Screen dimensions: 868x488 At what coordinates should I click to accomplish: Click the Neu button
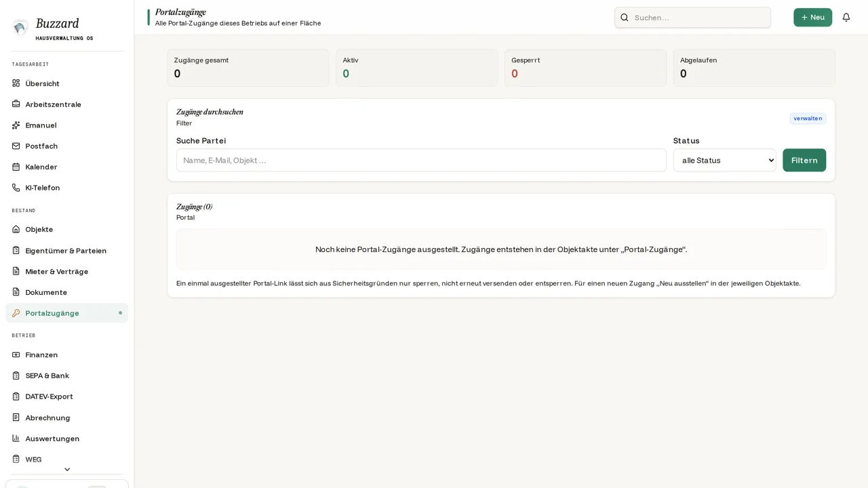pos(812,18)
